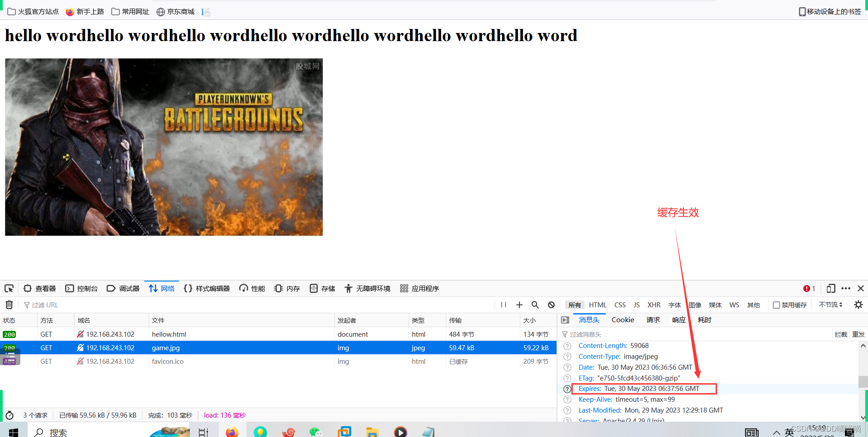
Task: Open the Windows Start button
Action: click(14, 432)
